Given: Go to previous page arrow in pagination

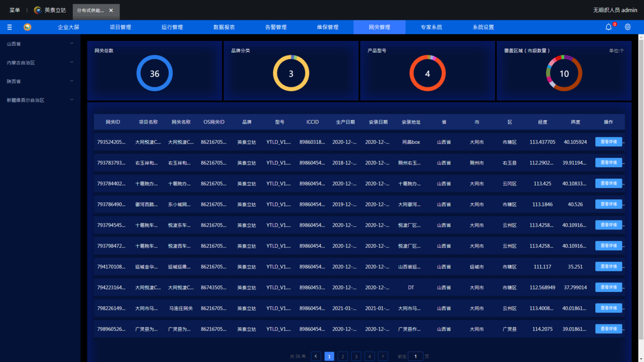Looking at the screenshot, I should 316,356.
